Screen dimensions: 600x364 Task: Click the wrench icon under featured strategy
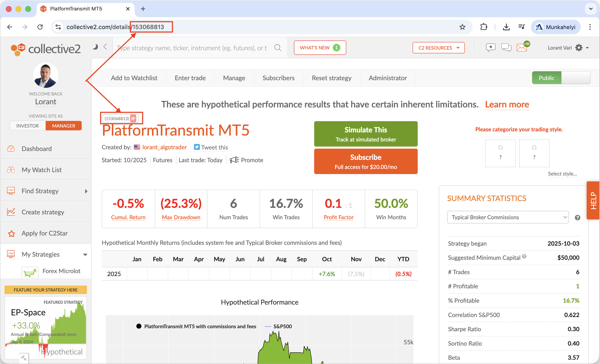click(x=24, y=358)
